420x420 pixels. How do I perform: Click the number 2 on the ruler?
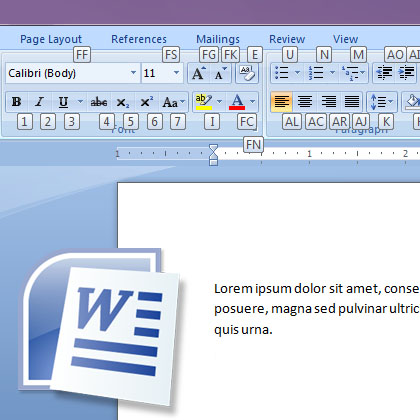(405, 154)
